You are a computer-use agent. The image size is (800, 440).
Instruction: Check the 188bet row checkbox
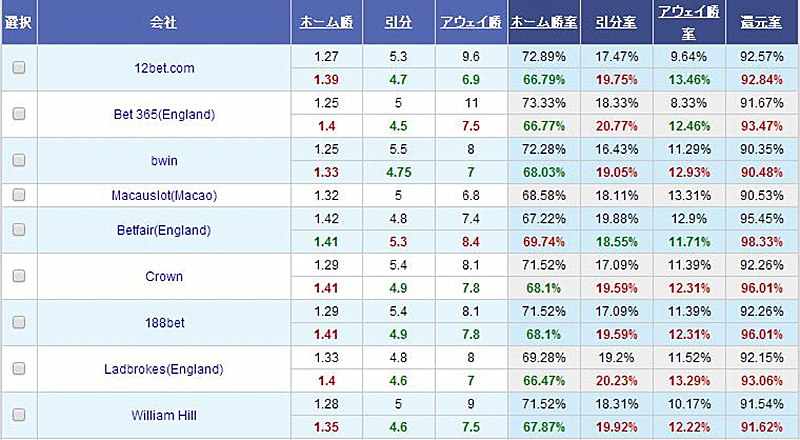coord(19,322)
